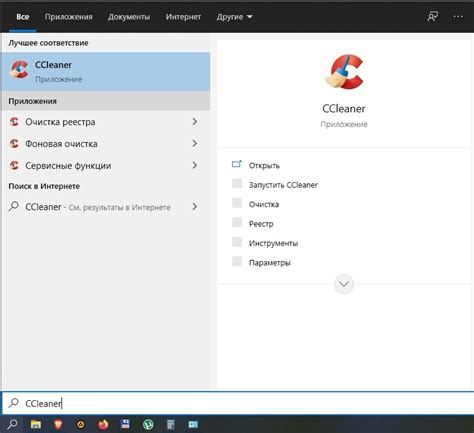Image resolution: width=474 pixels, height=433 pixels.
Task: Click the taskbar search magnifier icon
Action: click(x=13, y=424)
